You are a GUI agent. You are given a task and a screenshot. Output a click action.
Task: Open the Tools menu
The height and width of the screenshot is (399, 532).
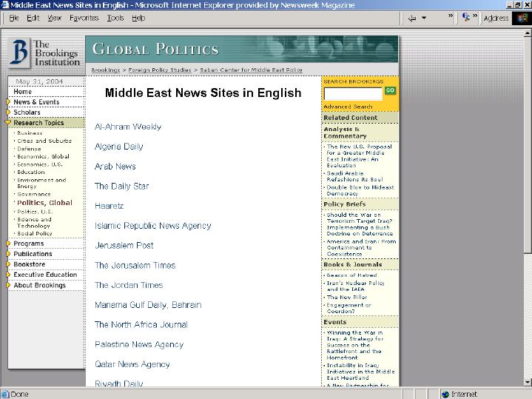[115, 18]
